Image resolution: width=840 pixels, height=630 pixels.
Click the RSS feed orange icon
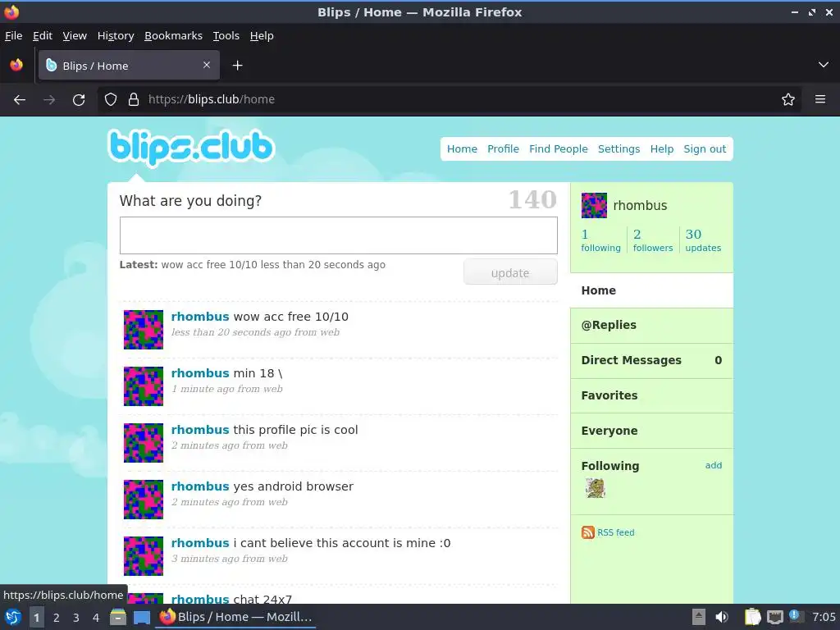587,532
